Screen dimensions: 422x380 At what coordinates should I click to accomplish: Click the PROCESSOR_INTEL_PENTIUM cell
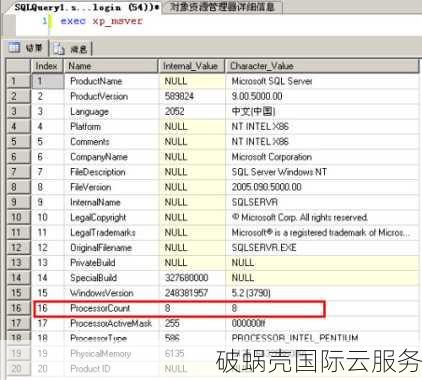pyautogui.click(x=322, y=338)
